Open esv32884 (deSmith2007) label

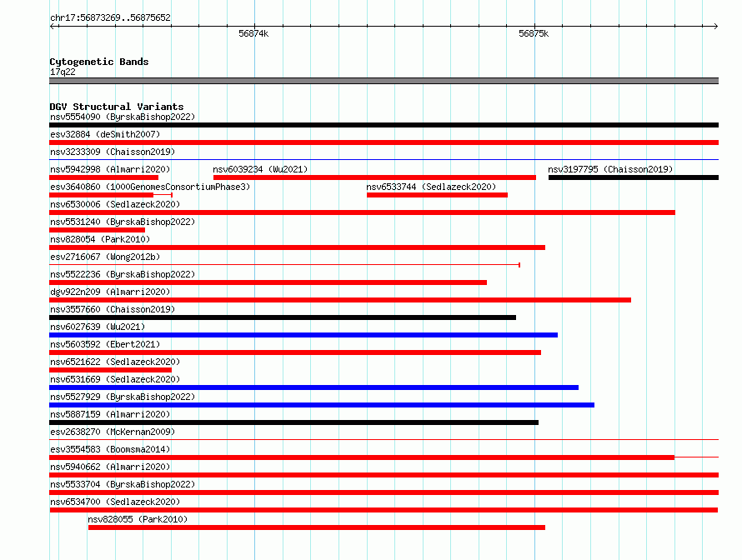point(105,134)
